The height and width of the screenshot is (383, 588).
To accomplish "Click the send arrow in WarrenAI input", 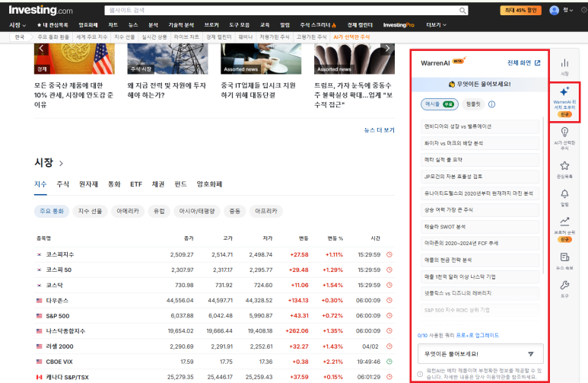I will [x=531, y=354].
